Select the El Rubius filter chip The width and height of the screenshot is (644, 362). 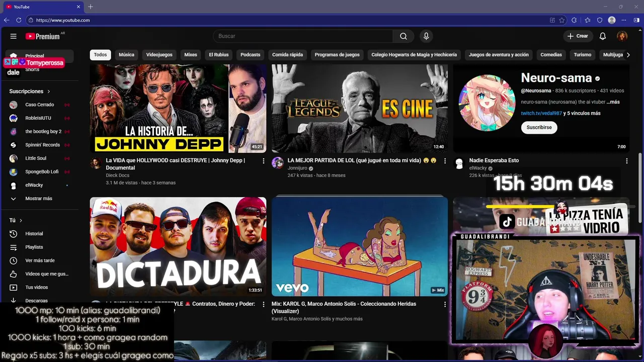coord(219,55)
